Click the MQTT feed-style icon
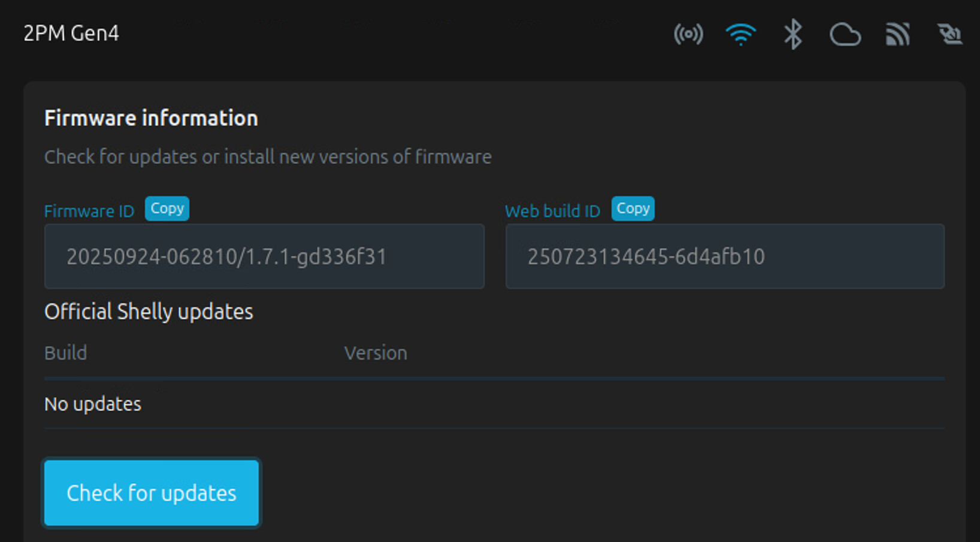The height and width of the screenshot is (542, 980). 897,34
